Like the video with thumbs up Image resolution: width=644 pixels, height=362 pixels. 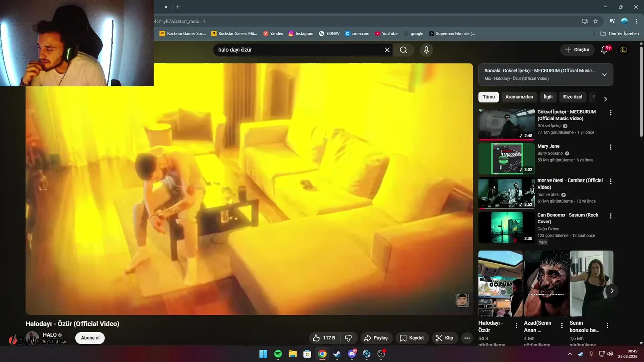pyautogui.click(x=324, y=338)
